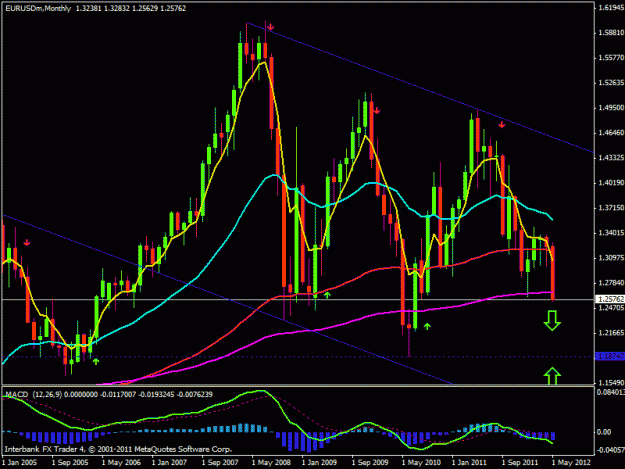This screenshot has height=469, width=625.
Task: Click the large hollow green down arrow
Action: click(x=552, y=320)
